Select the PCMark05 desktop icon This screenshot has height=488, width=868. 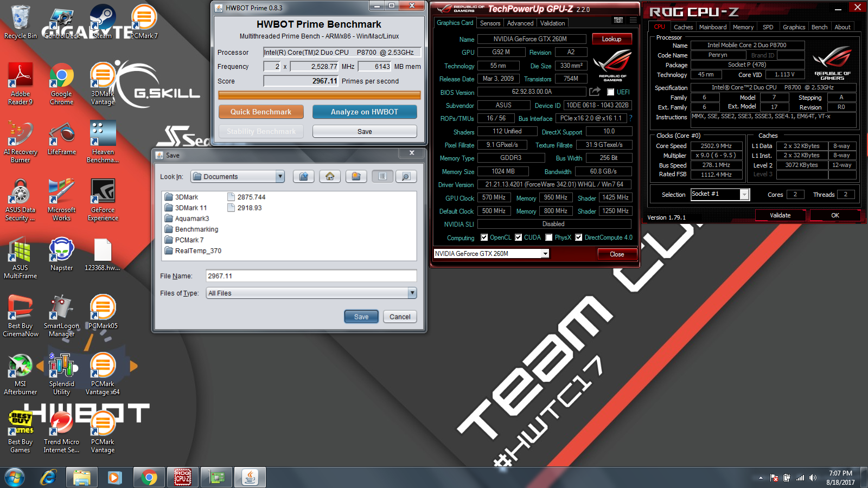[103, 312]
